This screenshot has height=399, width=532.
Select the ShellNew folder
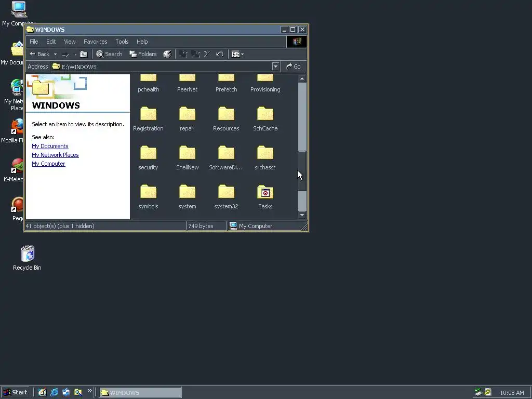tap(187, 158)
